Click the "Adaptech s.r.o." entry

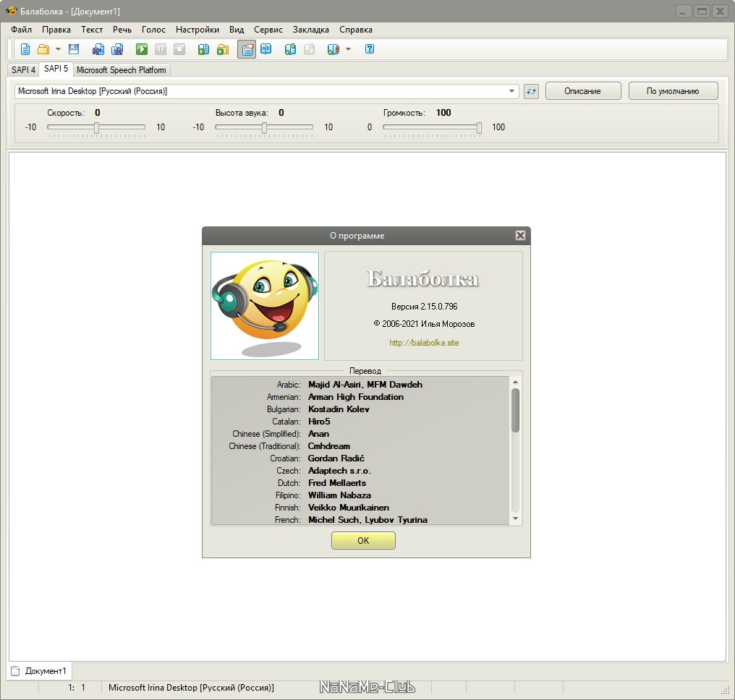click(x=339, y=471)
